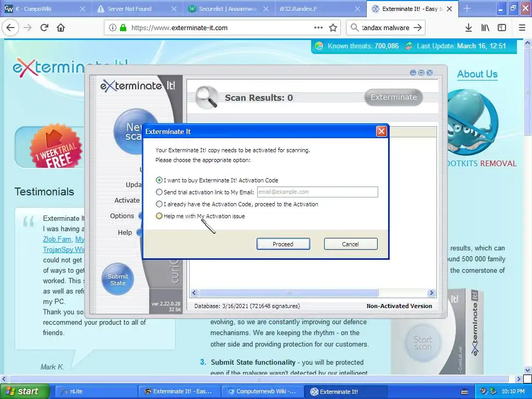Open Activate in Exterminate It sidebar
The image size is (532, 399).
coord(127,200)
